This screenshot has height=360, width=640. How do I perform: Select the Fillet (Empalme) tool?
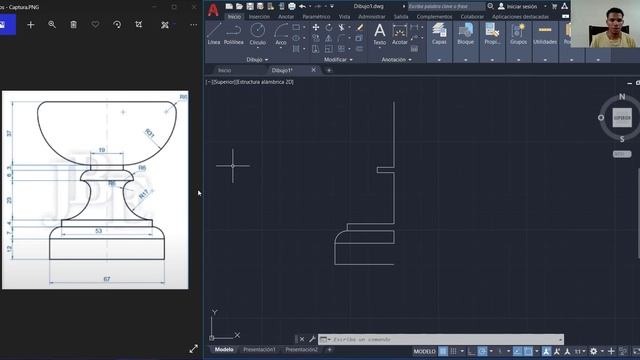[x=342, y=38]
